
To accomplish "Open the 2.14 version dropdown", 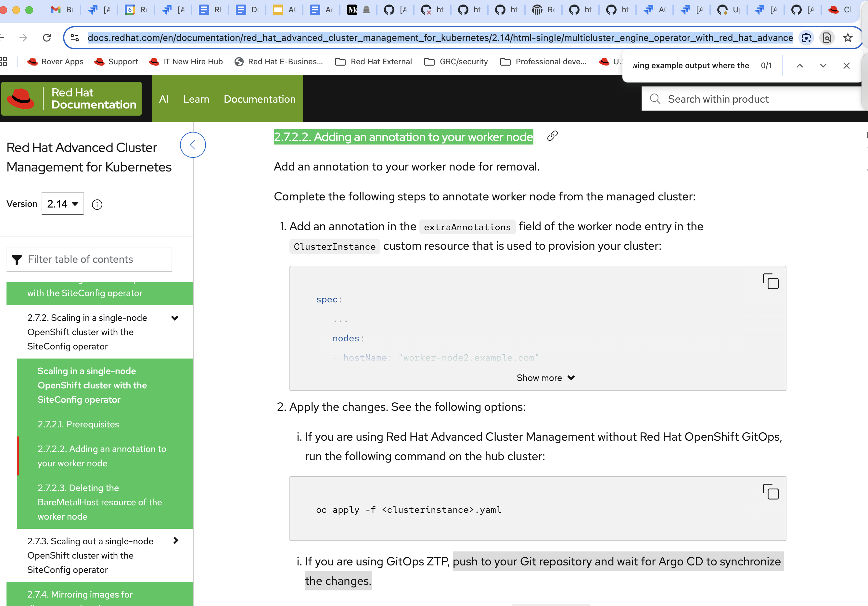I will [x=63, y=204].
